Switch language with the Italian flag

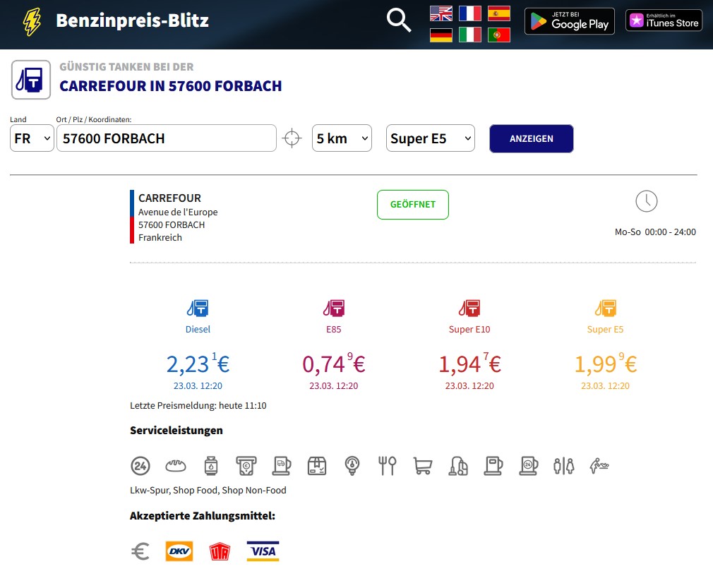point(469,35)
